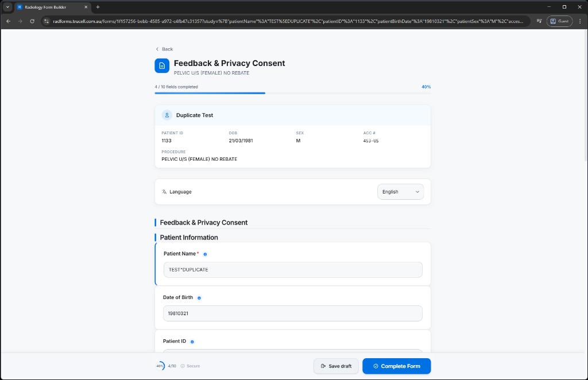Click the media control icon in toolbar
The width and height of the screenshot is (588, 380).
click(539, 21)
